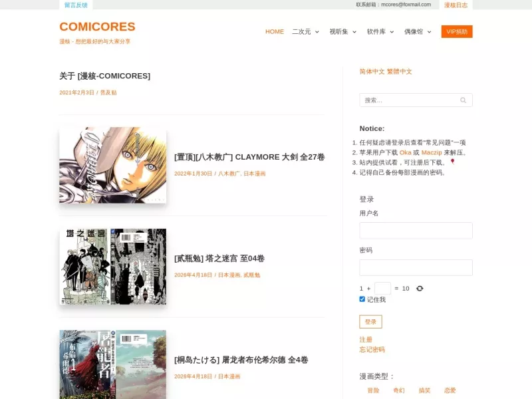This screenshot has width=532, height=399.
Task: Open the 忘记密码 link
Action: coord(372,350)
